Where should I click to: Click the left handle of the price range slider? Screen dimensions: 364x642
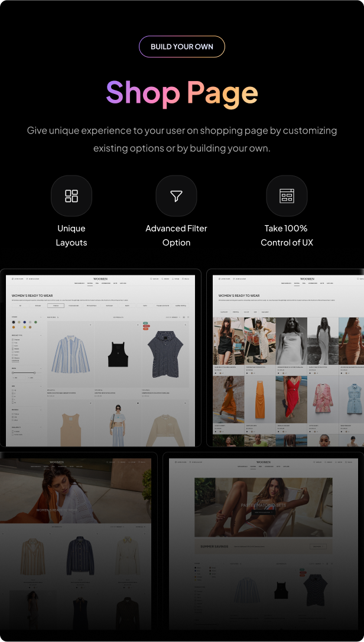point(12,373)
